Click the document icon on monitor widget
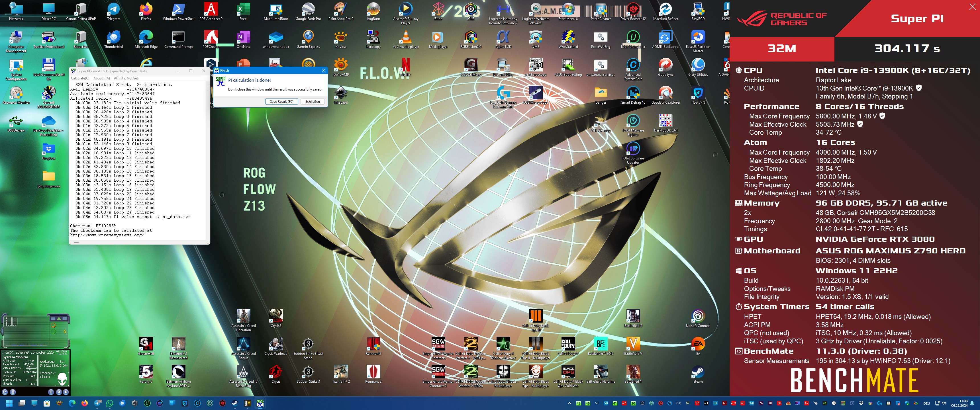 13,392
